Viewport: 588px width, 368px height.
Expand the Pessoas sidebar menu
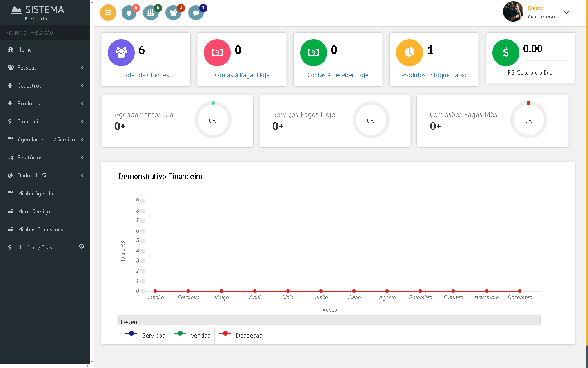tap(45, 67)
